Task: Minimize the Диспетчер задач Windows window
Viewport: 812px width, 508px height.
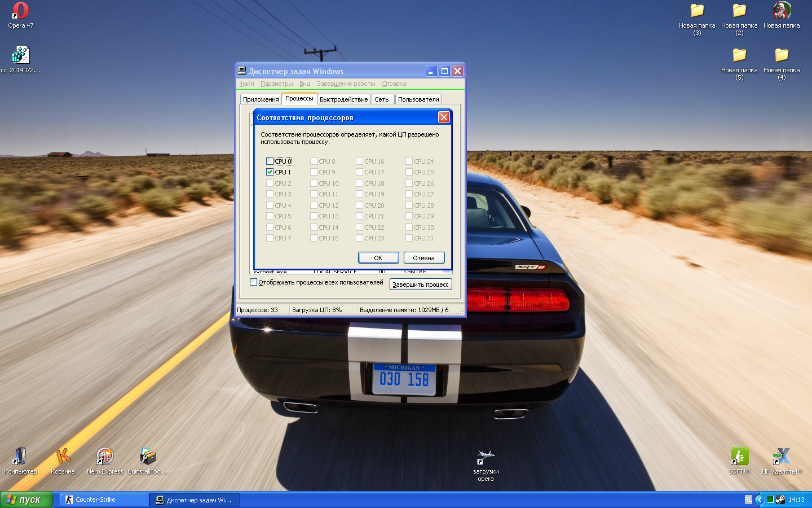Action: [431, 71]
